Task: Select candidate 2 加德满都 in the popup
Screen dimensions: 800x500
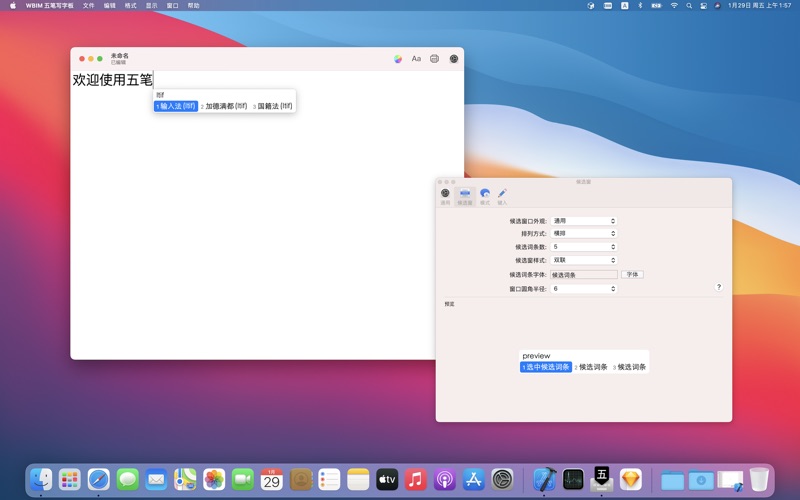Action: 224,106
